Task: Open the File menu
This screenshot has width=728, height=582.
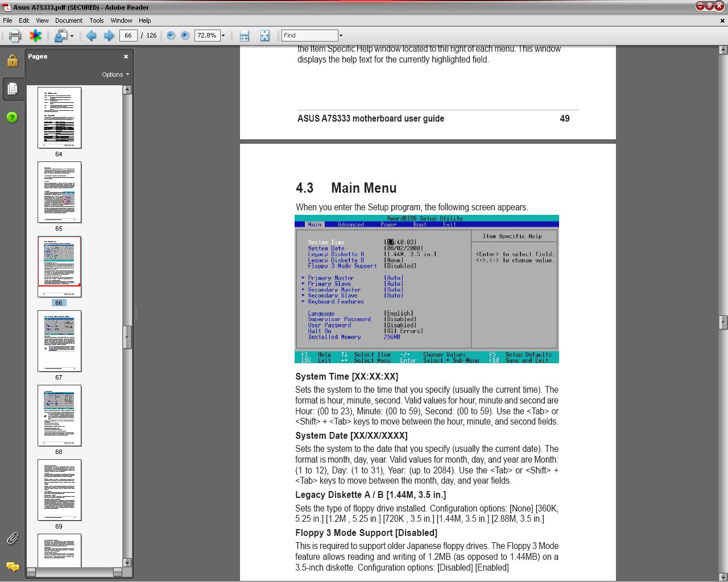Action: point(7,20)
